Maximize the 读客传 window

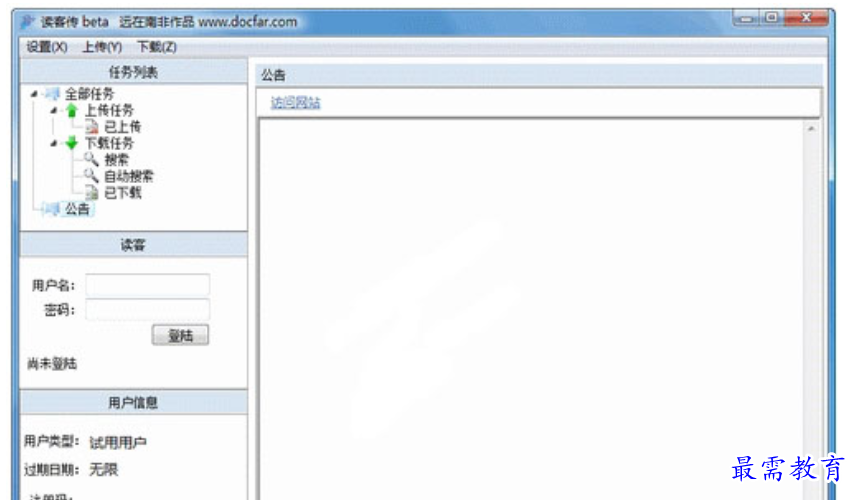tap(771, 18)
